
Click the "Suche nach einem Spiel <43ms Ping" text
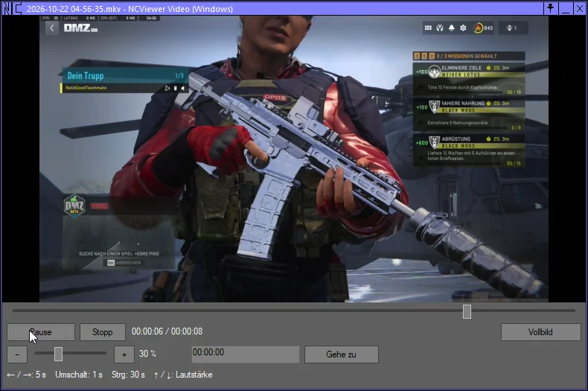click(x=119, y=254)
